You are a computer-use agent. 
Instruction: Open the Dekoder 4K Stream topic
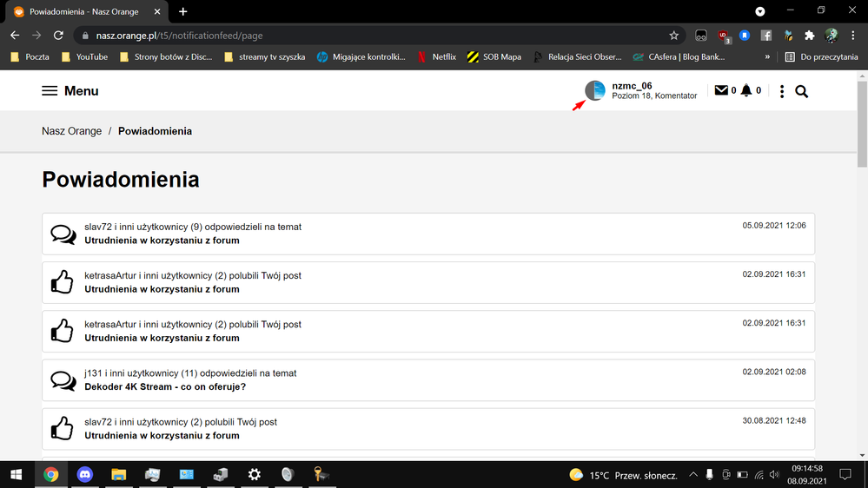165,386
